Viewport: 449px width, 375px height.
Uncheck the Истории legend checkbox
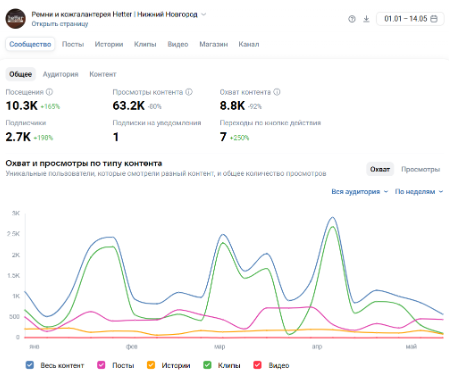[x=151, y=365]
